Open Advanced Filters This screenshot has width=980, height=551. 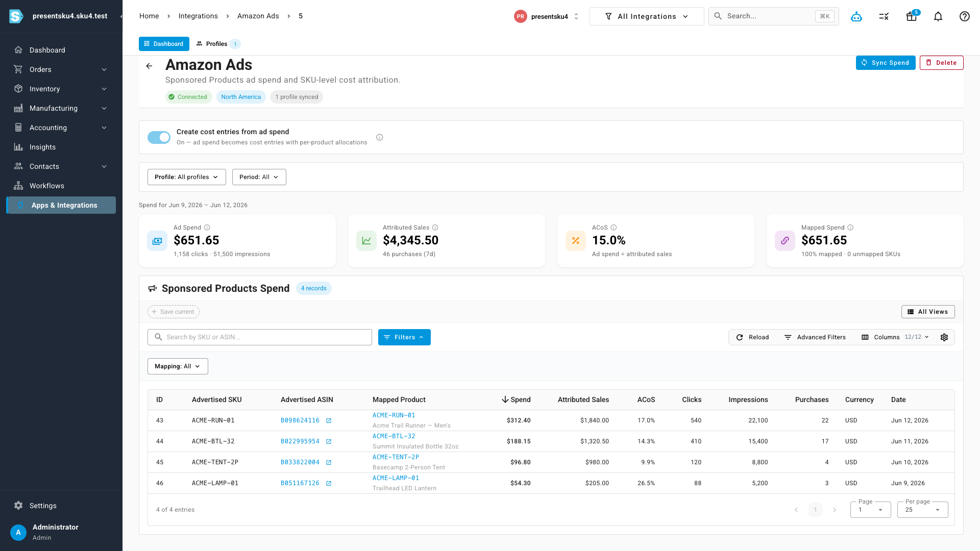coord(815,337)
